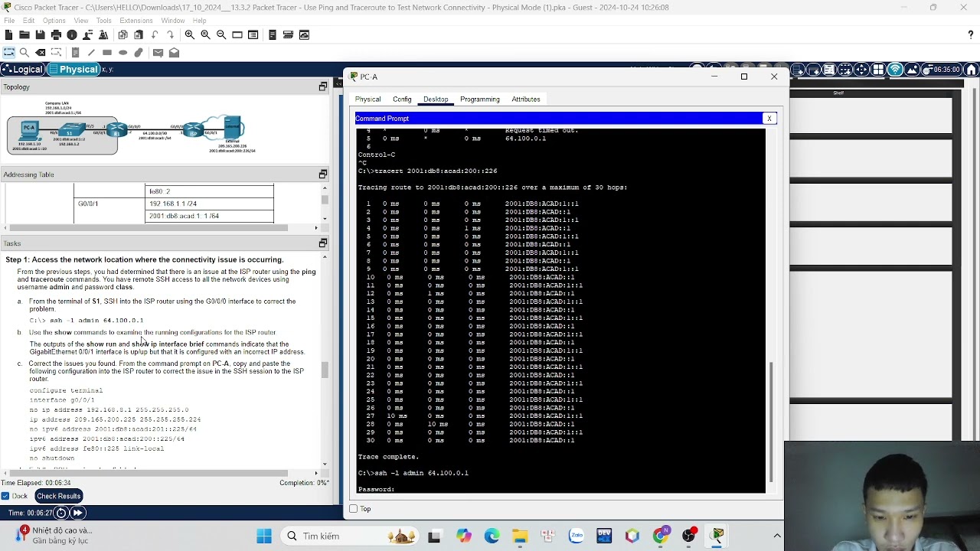980x551 pixels.
Task: Click the move object arrows icon
Action: tap(861, 70)
